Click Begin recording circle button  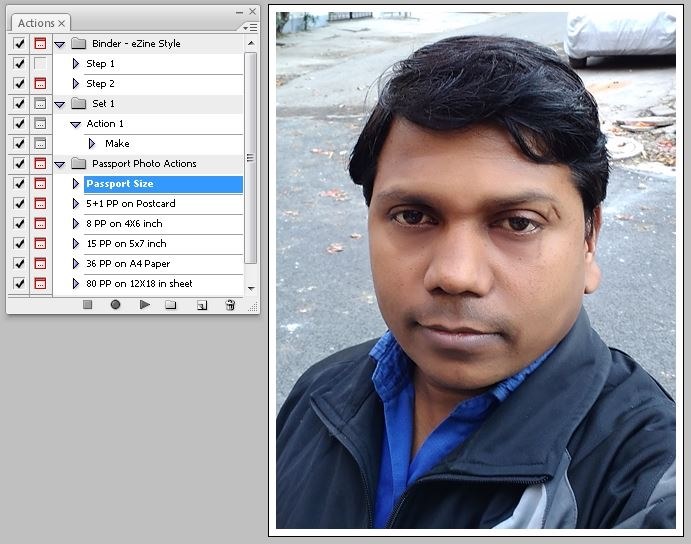[x=115, y=305]
